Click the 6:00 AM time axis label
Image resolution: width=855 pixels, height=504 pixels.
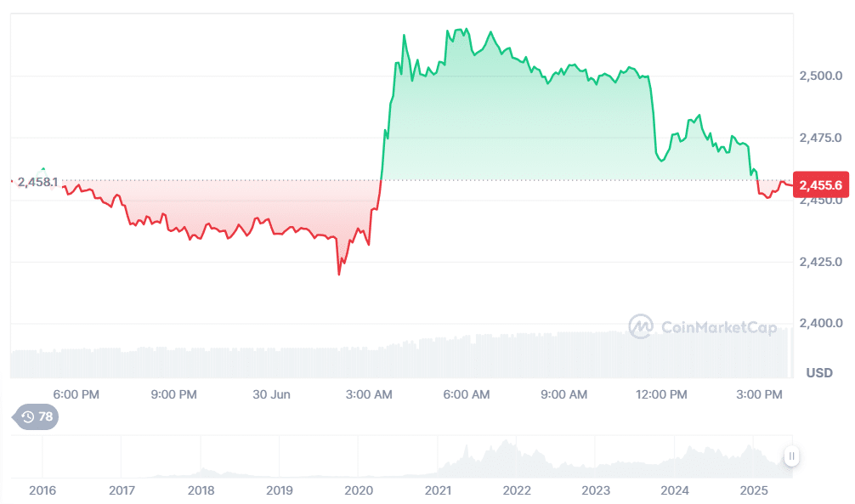[467, 394]
